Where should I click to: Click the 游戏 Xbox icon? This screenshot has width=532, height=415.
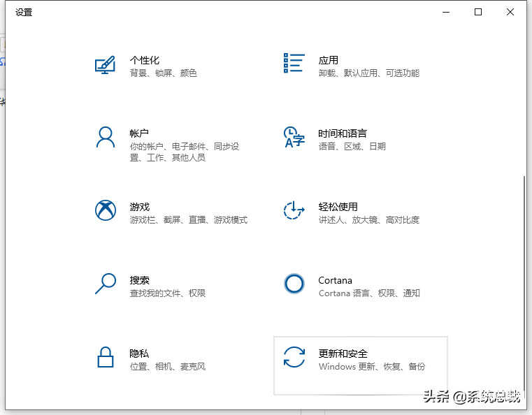tap(106, 210)
